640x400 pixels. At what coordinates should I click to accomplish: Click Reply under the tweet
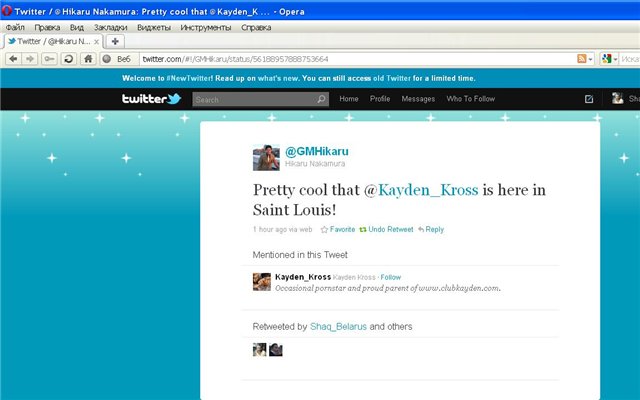tap(433, 229)
